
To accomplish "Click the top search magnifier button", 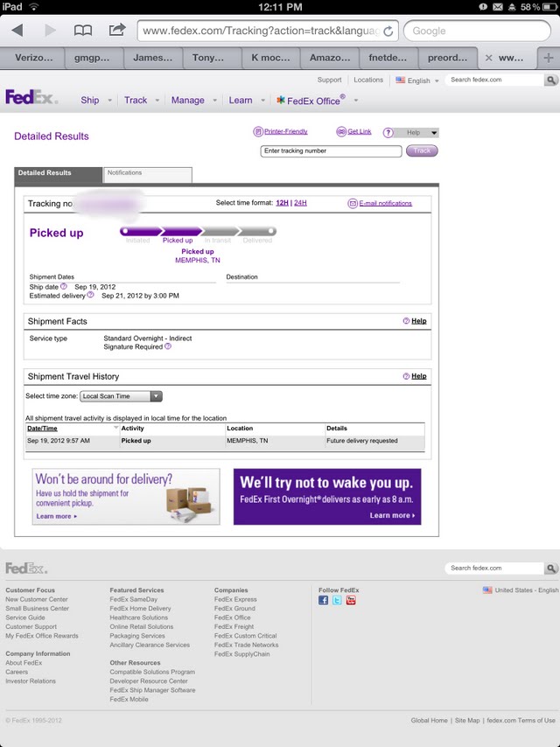I will [x=551, y=80].
